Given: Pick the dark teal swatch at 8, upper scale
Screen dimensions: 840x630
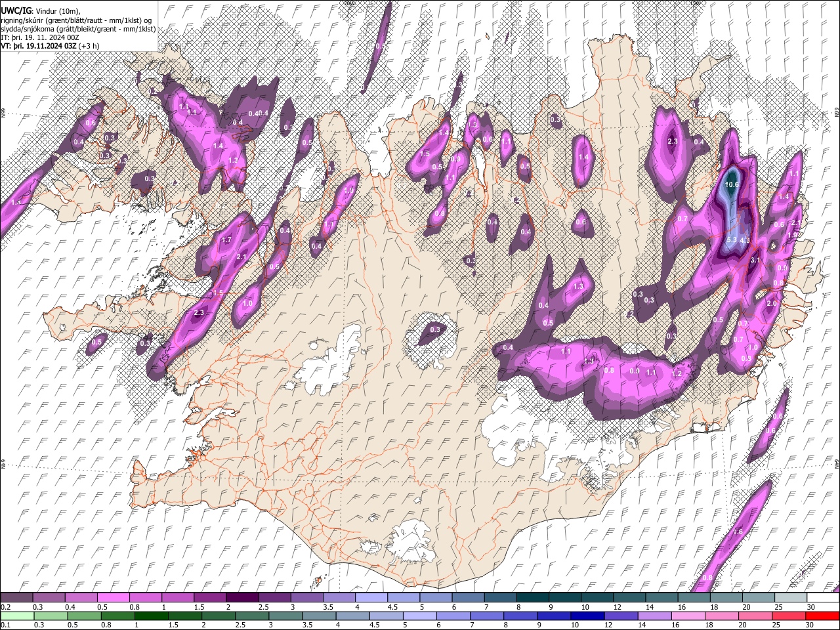Looking at the screenshot, I should (534, 597).
